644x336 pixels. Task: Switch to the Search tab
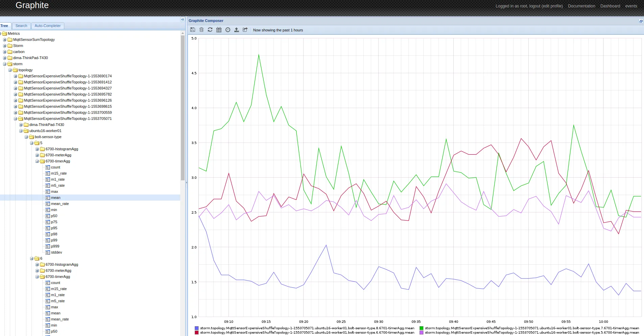coord(21,26)
